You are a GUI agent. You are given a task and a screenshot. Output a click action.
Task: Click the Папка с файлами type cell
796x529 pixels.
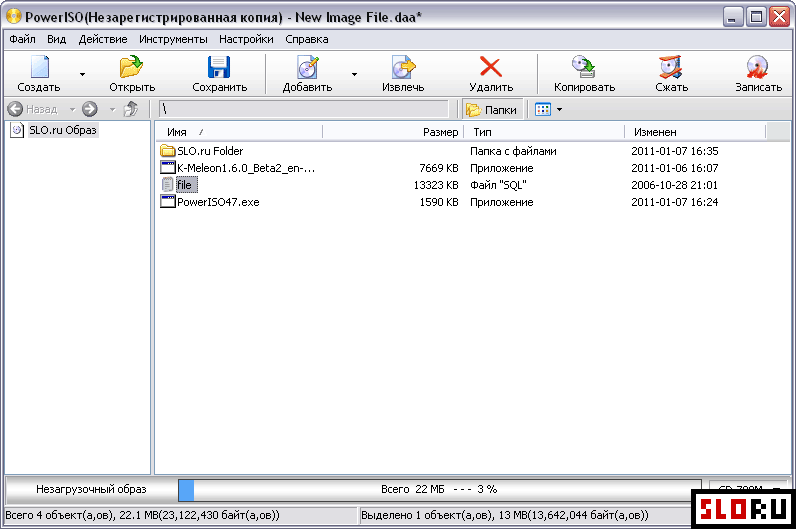(x=513, y=151)
